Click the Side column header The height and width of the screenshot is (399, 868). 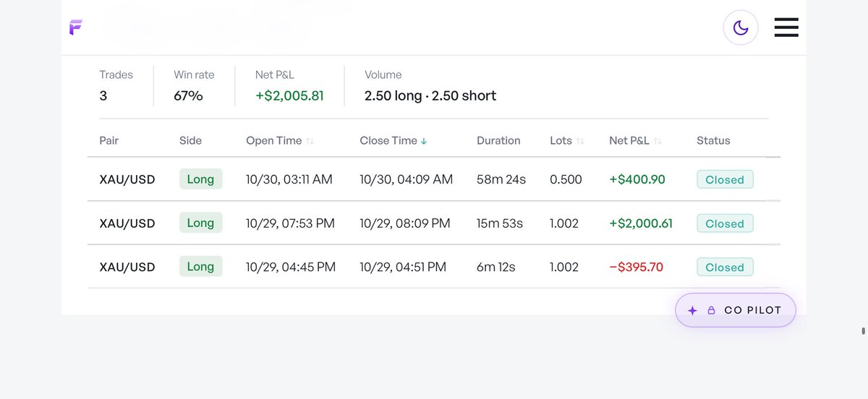(x=190, y=140)
